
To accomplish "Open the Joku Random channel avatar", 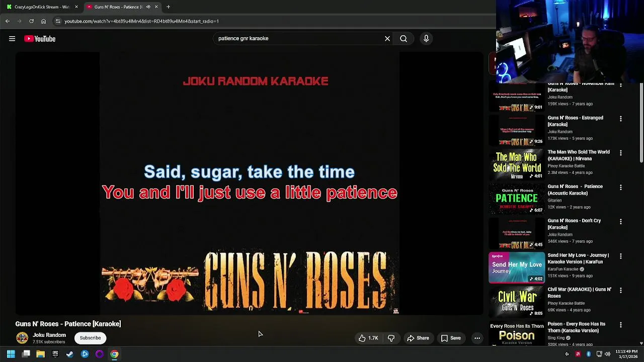I will click(22, 338).
